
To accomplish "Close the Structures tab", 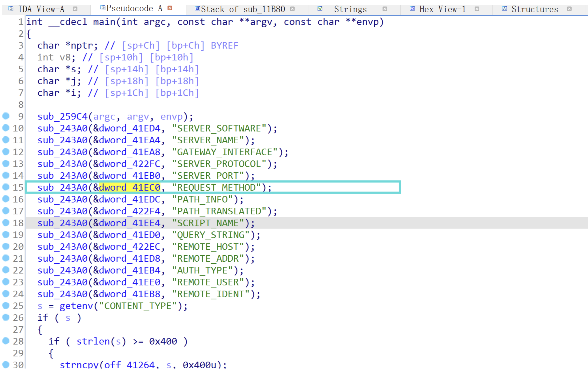I will click(569, 9).
